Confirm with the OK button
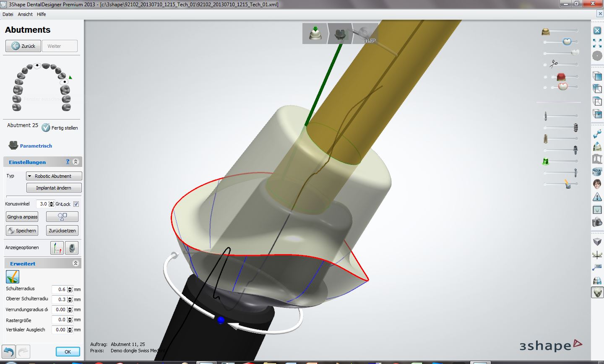The width and height of the screenshot is (604, 364). pyautogui.click(x=68, y=351)
